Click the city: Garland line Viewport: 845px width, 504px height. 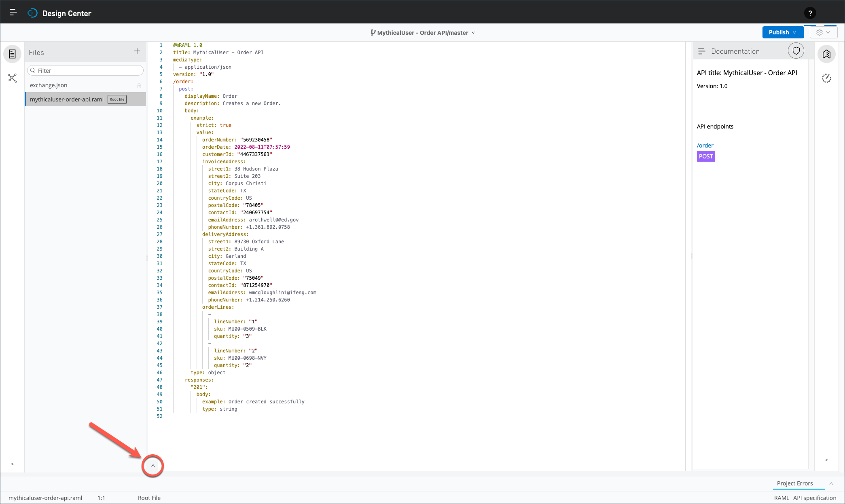pyautogui.click(x=227, y=256)
